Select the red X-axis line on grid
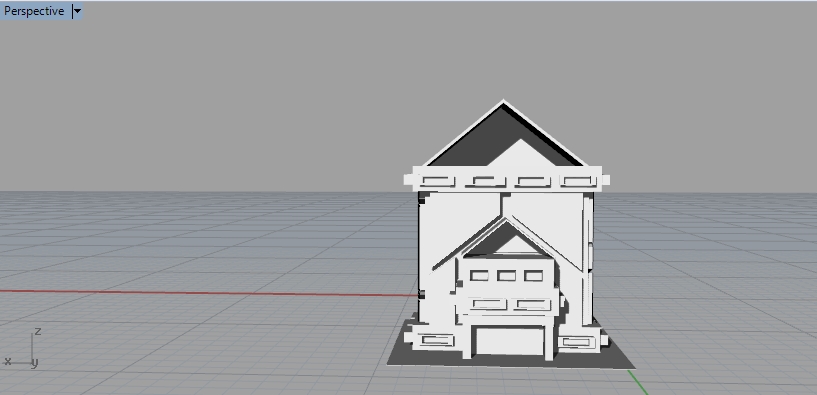 click(208, 293)
